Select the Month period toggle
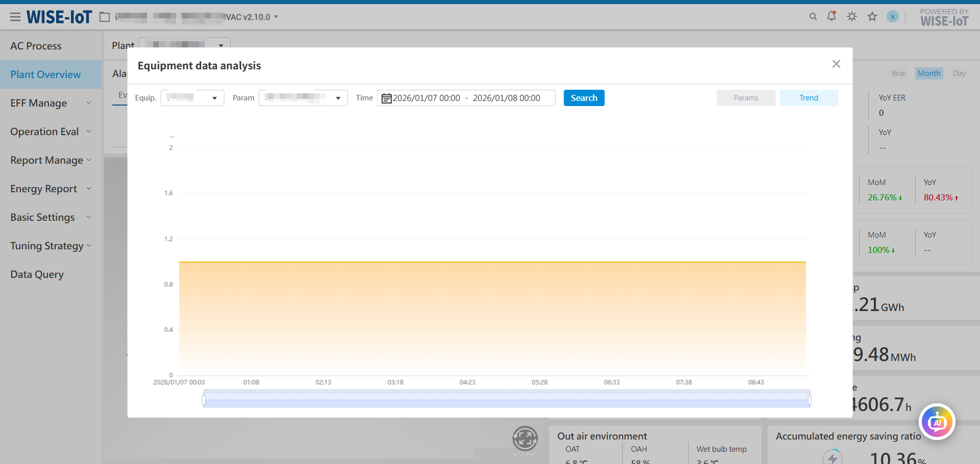 click(928, 73)
